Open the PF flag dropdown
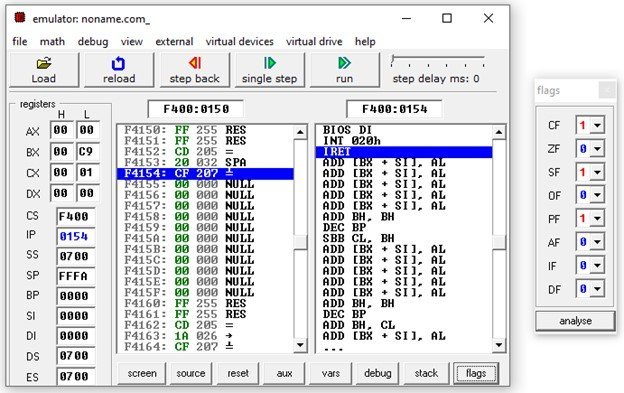This screenshot has height=393, width=624. point(597,218)
